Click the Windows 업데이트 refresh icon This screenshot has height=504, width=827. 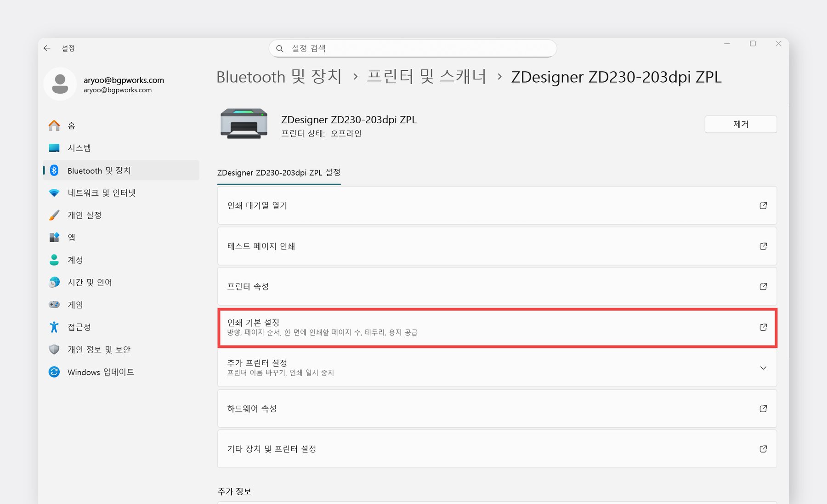[54, 372]
